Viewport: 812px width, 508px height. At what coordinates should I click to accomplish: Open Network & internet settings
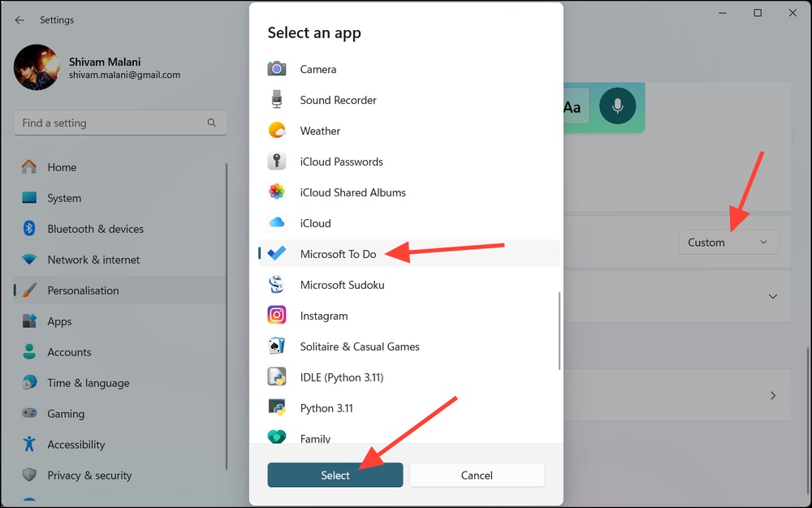pyautogui.click(x=119, y=259)
